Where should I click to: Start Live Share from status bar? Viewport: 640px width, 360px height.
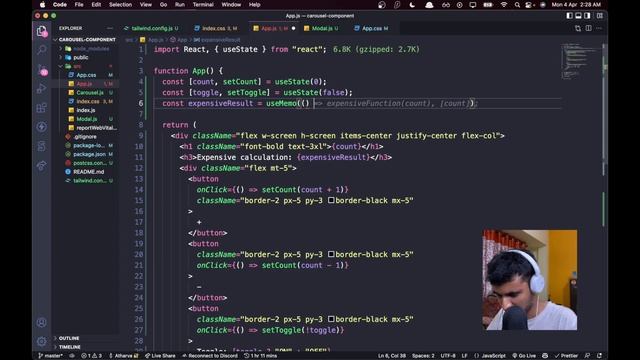click(x=160, y=356)
